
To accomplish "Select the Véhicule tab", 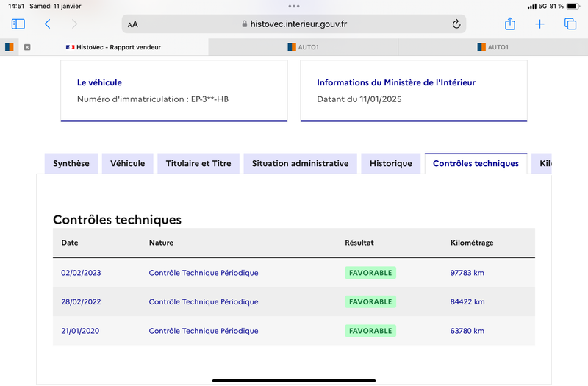I will click(x=127, y=163).
